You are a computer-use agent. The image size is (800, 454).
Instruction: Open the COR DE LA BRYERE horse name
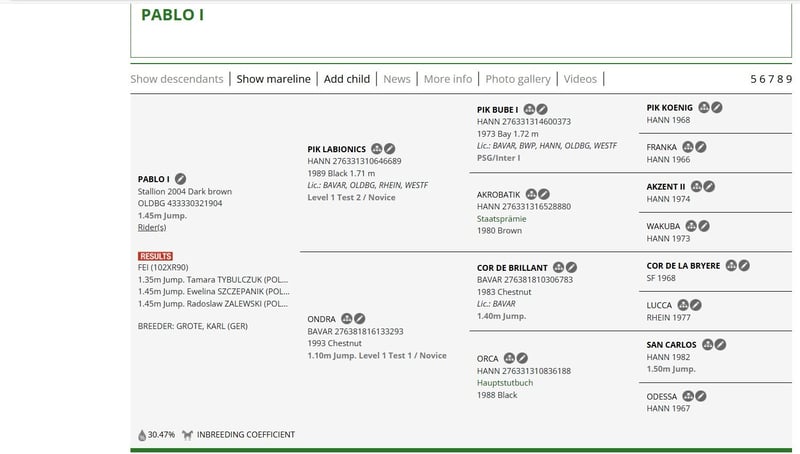(x=683, y=266)
